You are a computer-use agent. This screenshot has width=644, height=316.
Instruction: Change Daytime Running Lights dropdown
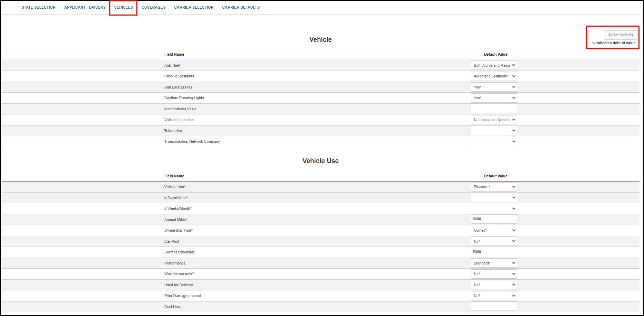(494, 98)
